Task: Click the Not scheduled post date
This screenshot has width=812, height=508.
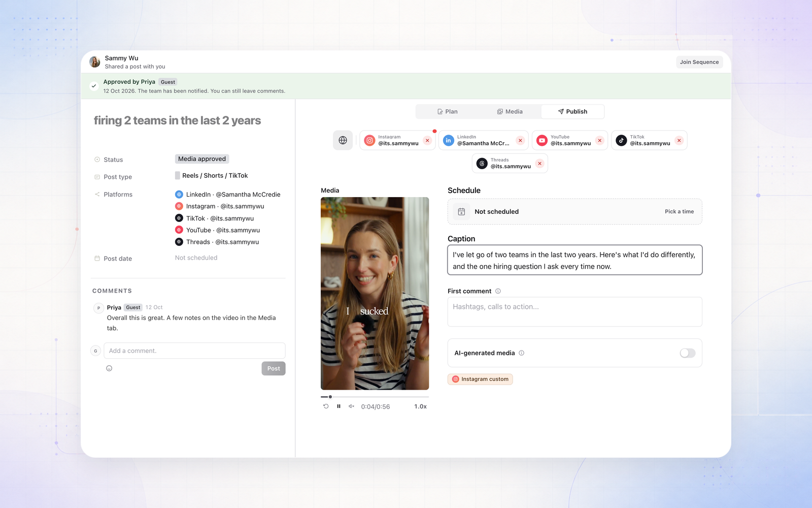Action: tap(196, 258)
